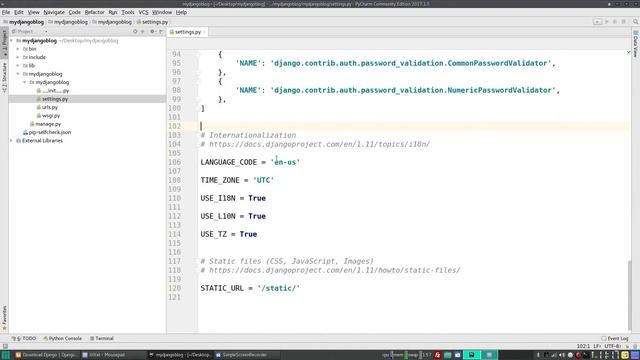This screenshot has width=640, height=360.
Task: Open the VCS menu
Action: pos(143,12)
